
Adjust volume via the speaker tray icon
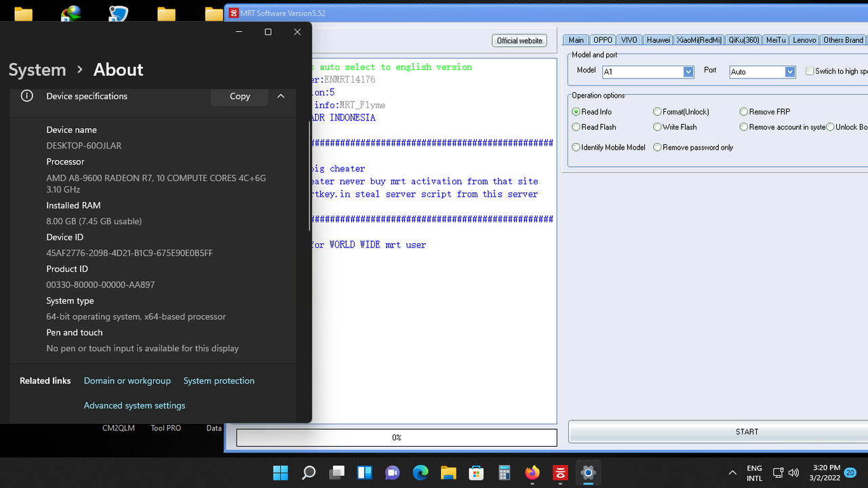coord(793,472)
